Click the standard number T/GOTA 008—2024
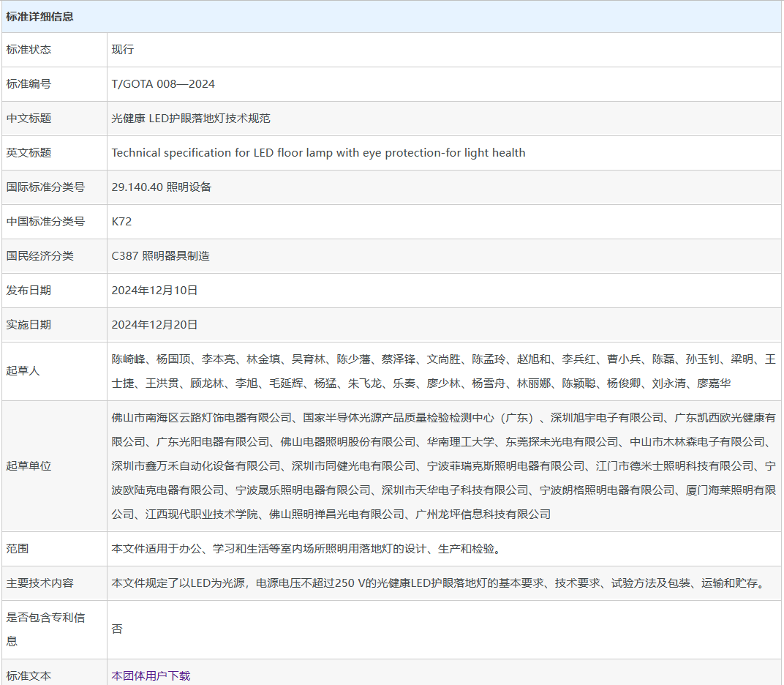This screenshot has height=685, width=784. click(x=163, y=84)
